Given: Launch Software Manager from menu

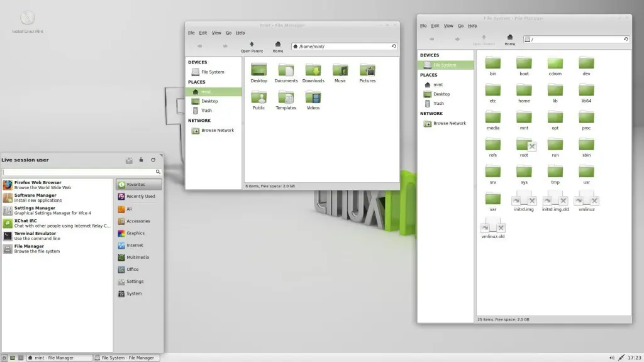Looking at the screenshot, I should click(x=57, y=198).
